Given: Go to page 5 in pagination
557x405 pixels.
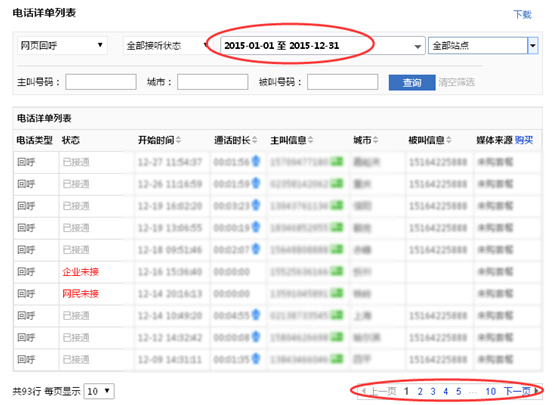Looking at the screenshot, I should click(459, 391).
